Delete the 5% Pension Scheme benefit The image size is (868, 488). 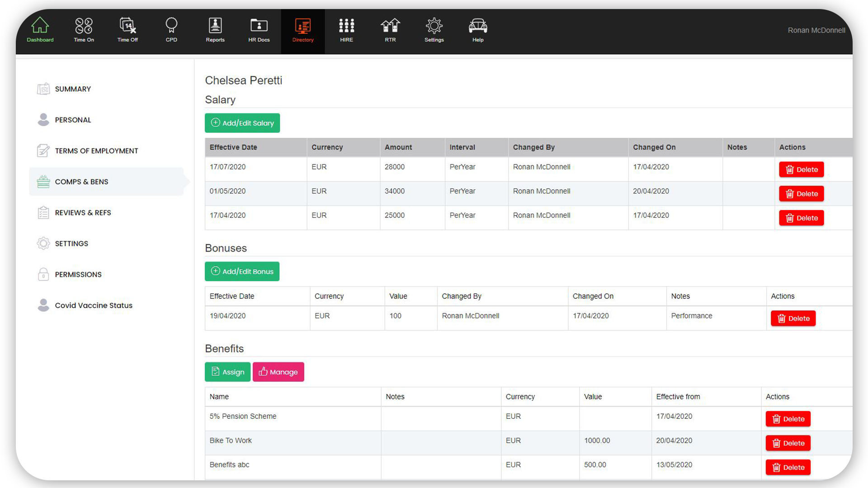(788, 419)
